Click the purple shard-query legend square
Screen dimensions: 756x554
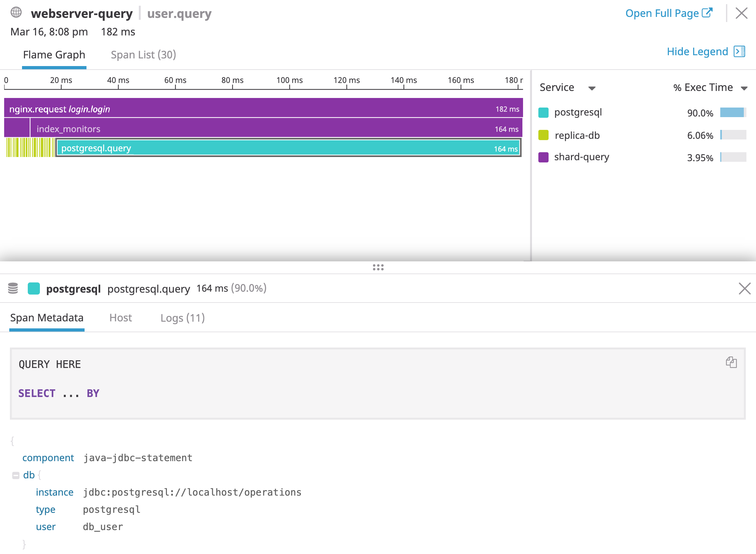[x=543, y=157]
